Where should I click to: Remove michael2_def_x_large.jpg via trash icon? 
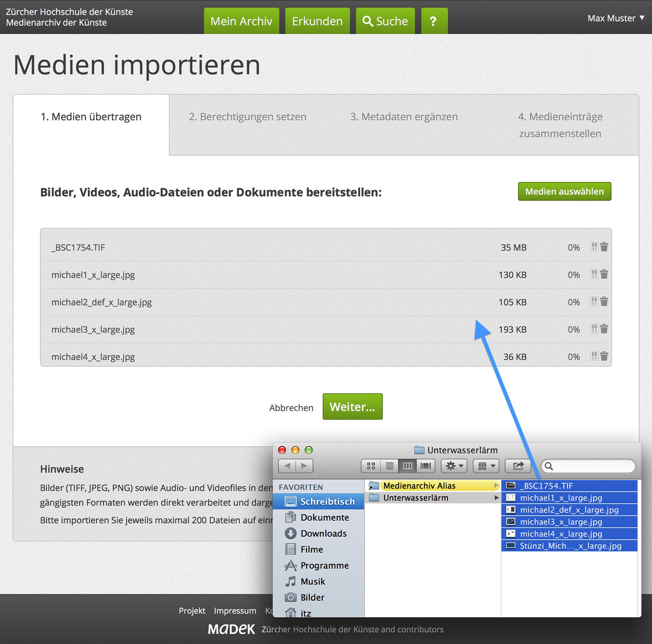(604, 302)
